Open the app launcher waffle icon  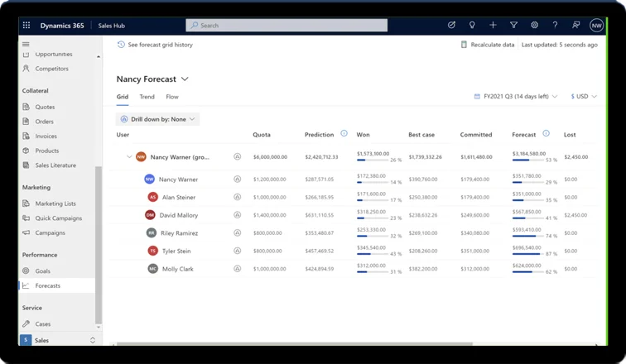[26, 26]
